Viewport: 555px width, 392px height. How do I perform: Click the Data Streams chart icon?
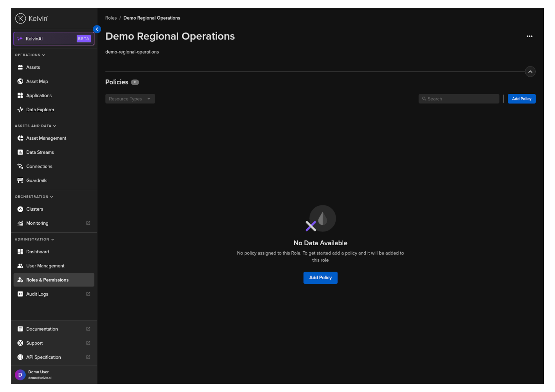coord(20,152)
